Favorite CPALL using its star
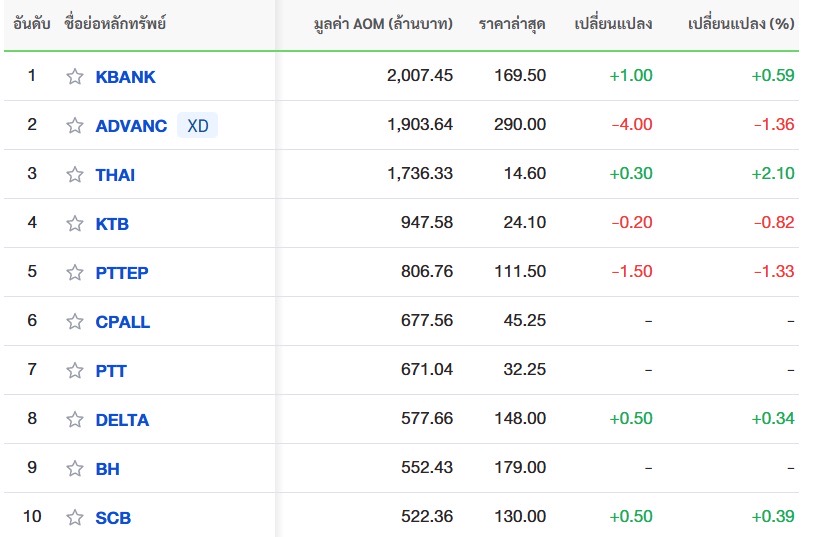This screenshot has height=537, width=813. click(75, 322)
